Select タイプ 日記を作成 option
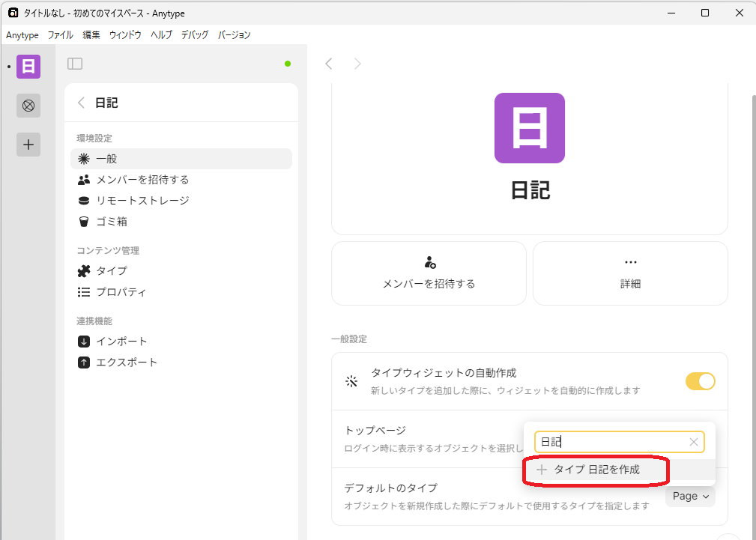Image resolution: width=756 pixels, height=540 pixels. 619,470
